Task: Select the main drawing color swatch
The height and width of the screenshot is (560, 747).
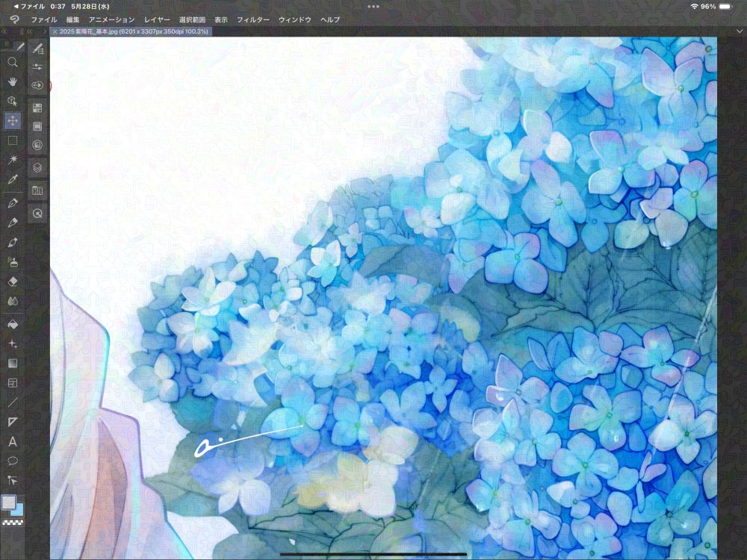Action: click(x=8, y=503)
